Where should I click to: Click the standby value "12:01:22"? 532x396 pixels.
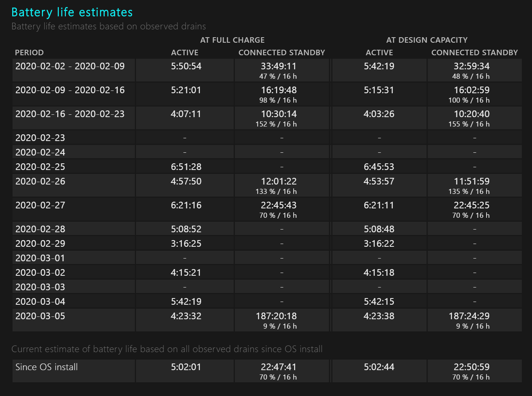[x=279, y=181]
